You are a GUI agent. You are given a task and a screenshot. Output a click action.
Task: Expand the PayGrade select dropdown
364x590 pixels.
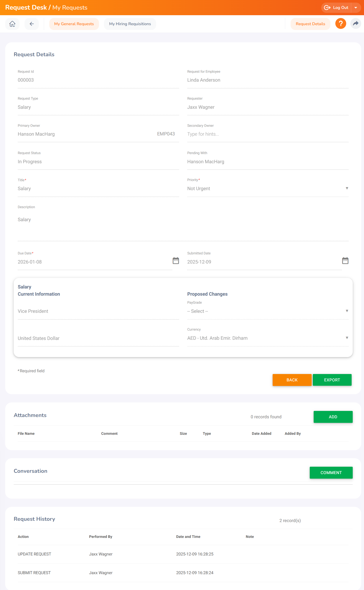(267, 311)
